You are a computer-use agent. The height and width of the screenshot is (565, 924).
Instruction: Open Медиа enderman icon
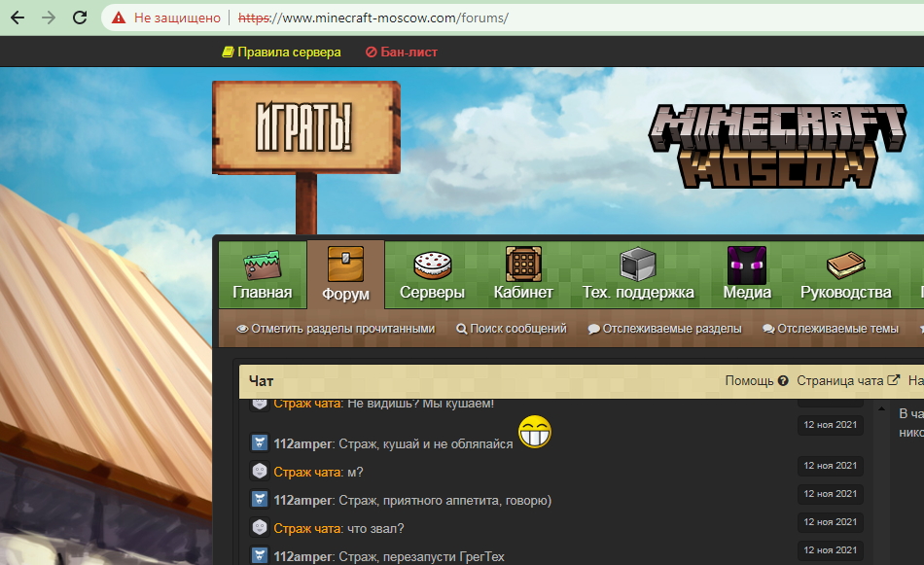pyautogui.click(x=747, y=265)
